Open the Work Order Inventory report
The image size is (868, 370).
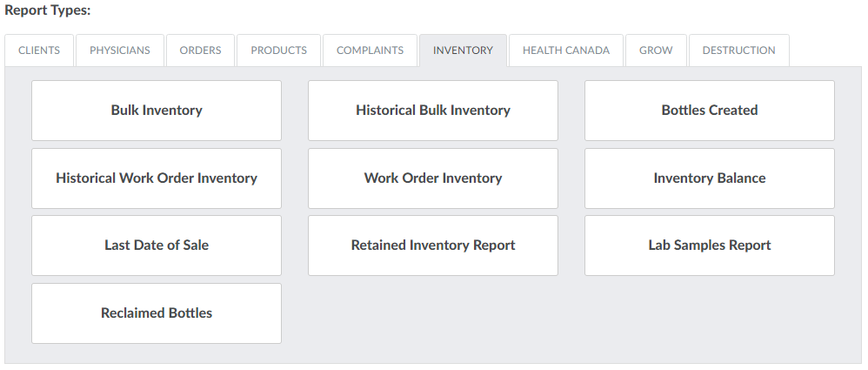click(433, 178)
